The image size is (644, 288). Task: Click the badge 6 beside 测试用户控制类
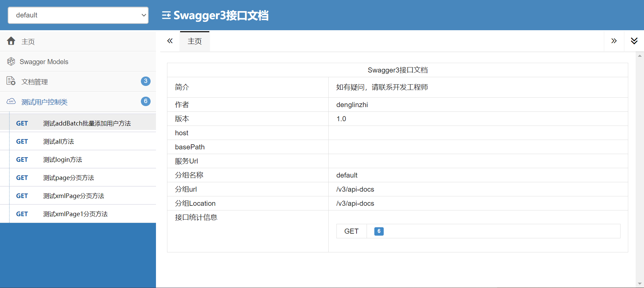coord(146,101)
